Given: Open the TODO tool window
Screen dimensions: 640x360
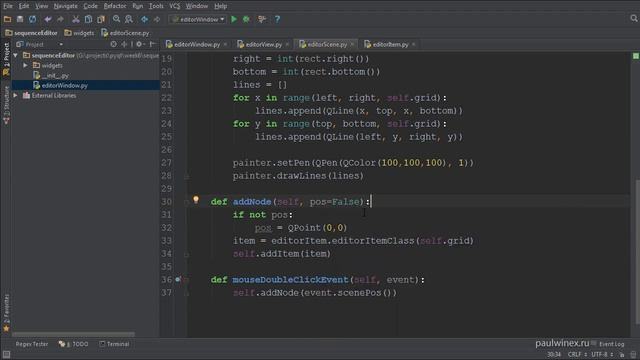Looking at the screenshot, I should pos(73,344).
